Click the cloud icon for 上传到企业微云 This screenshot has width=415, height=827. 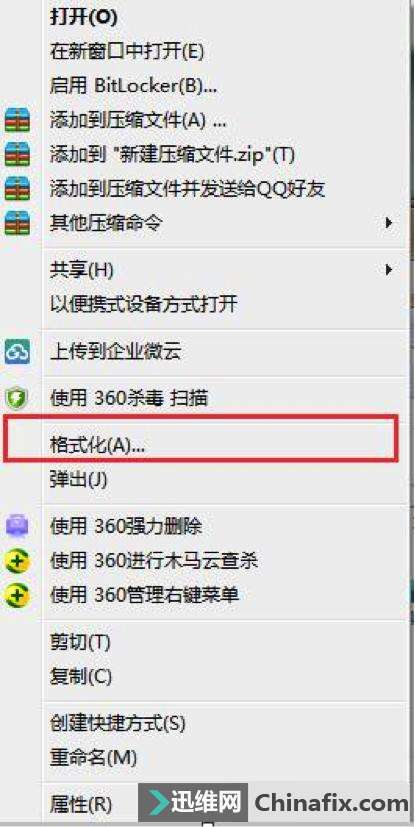point(17,351)
